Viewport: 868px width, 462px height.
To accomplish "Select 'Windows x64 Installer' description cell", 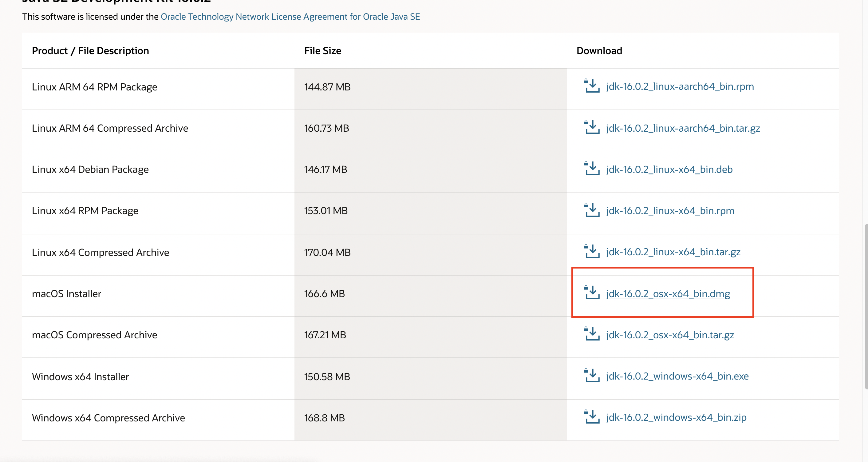I will point(158,379).
